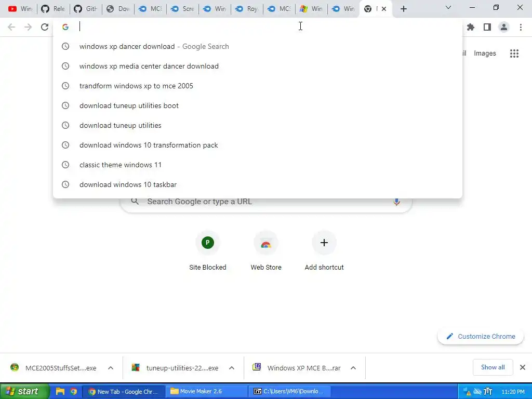
Task: Open the Extensions puzzle icon
Action: coord(471,27)
